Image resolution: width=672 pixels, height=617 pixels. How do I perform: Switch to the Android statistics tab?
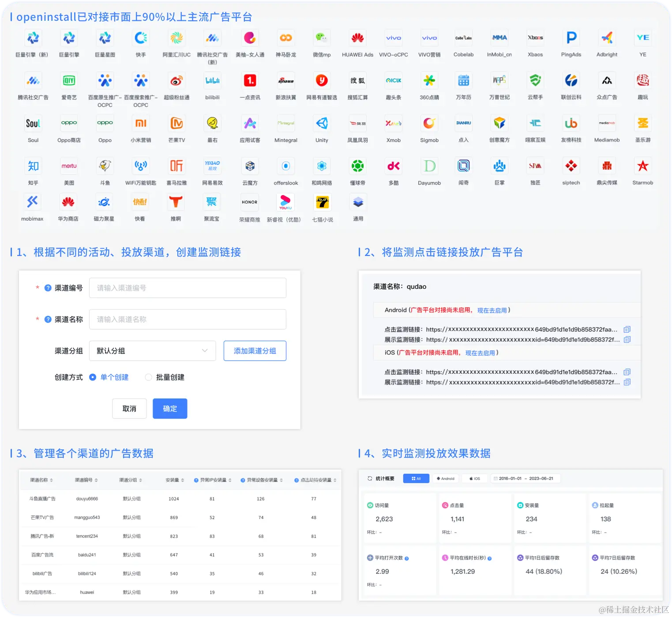click(446, 478)
